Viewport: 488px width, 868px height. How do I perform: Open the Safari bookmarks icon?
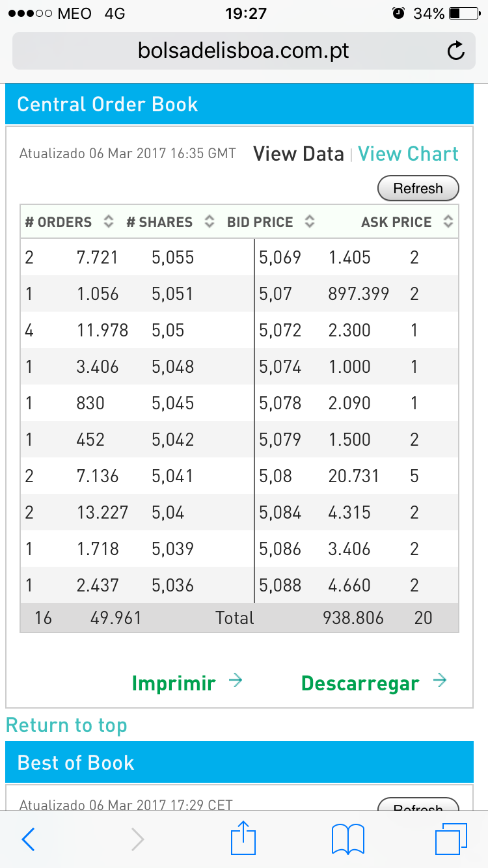348,839
